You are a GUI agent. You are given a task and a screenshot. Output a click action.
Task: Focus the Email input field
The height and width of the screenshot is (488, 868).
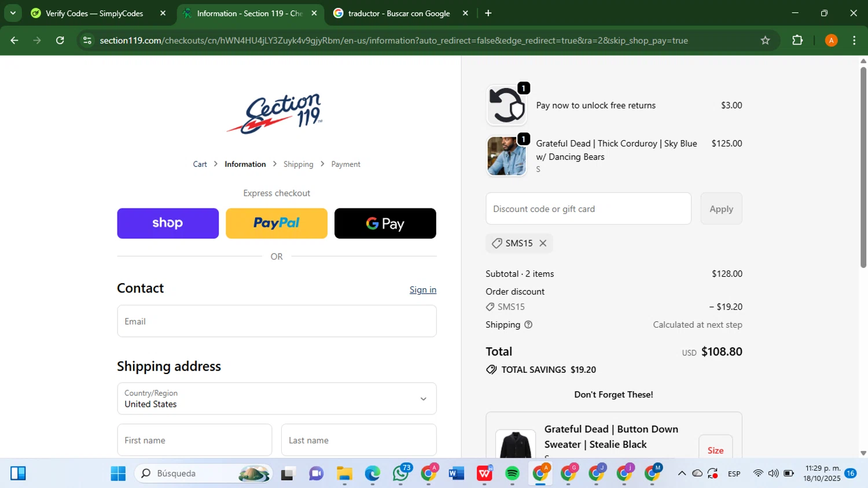(277, 321)
